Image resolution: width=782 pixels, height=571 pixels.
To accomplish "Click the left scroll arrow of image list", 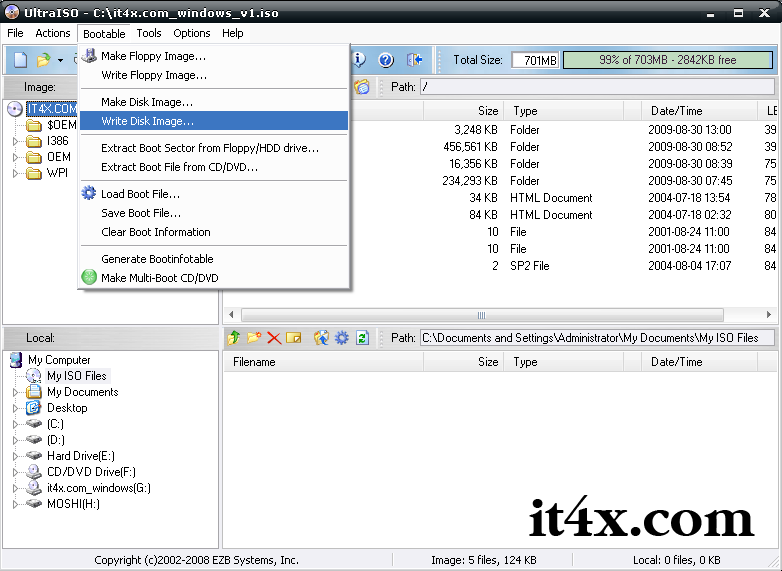I will (231, 315).
